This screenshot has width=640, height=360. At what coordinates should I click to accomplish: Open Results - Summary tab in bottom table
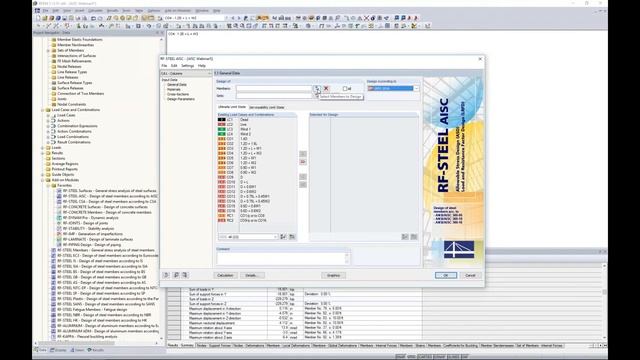[x=180, y=346]
